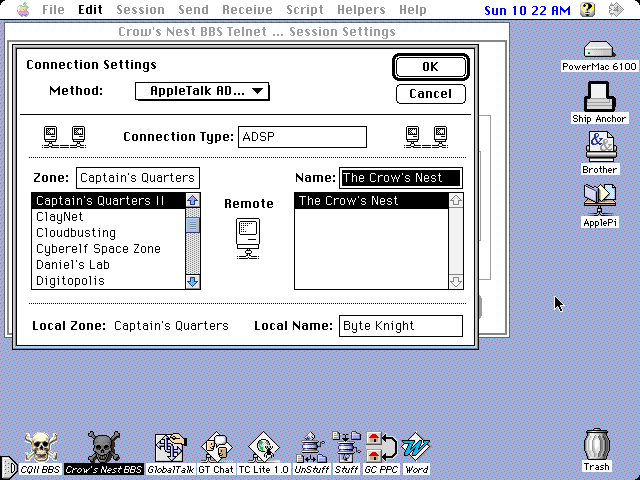Viewport: 640px width, 480px height.
Task: Open the Method popup menu
Action: (202, 92)
